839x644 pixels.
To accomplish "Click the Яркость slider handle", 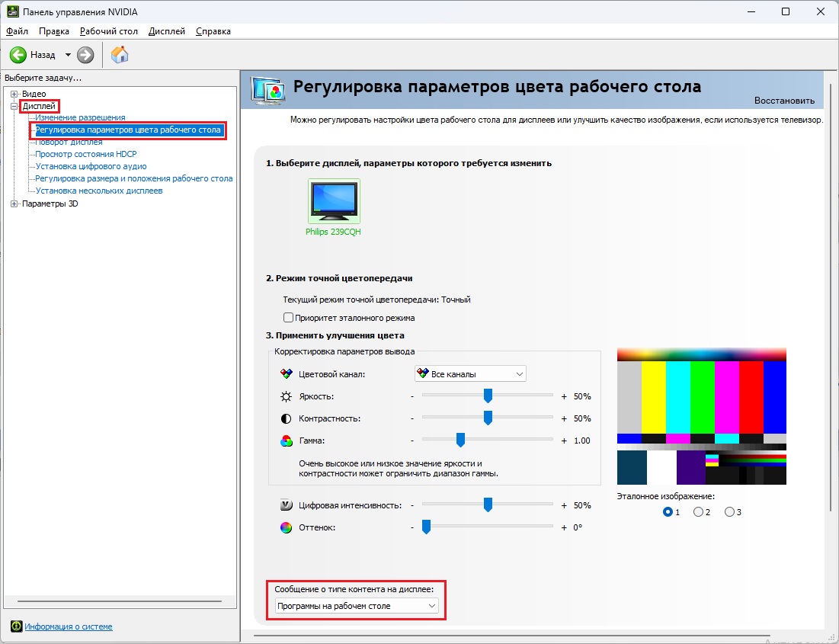I will [488, 396].
